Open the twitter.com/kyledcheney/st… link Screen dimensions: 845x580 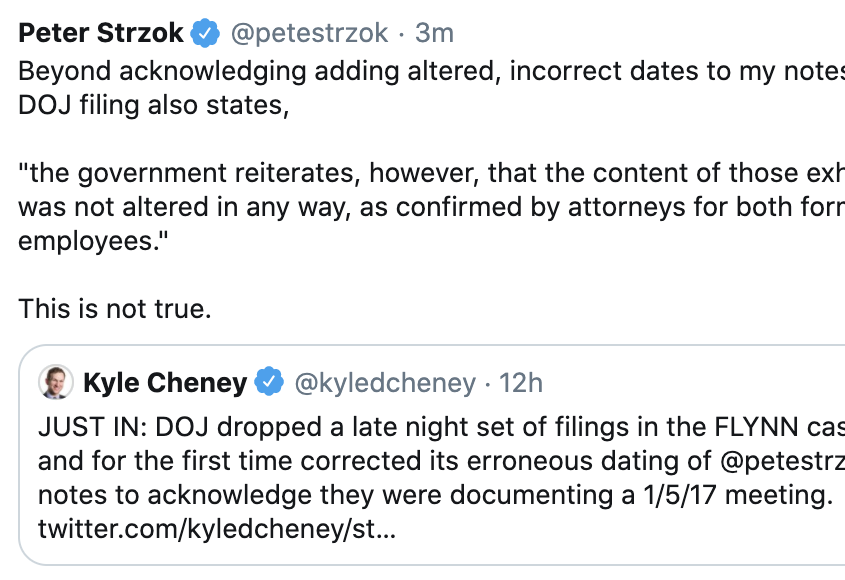point(217,529)
